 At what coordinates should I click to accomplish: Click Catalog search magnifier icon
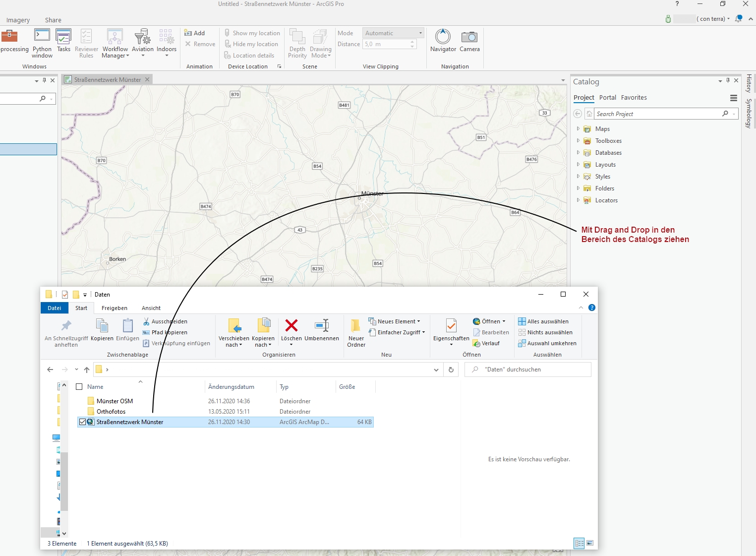pos(725,114)
